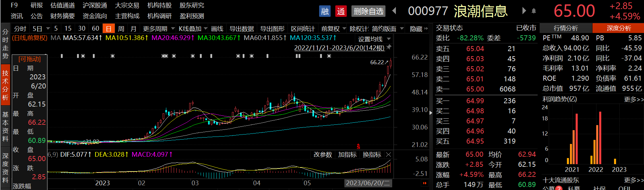Click the red 通 connect badge
This screenshot has height=190, width=644.
click(341, 11)
